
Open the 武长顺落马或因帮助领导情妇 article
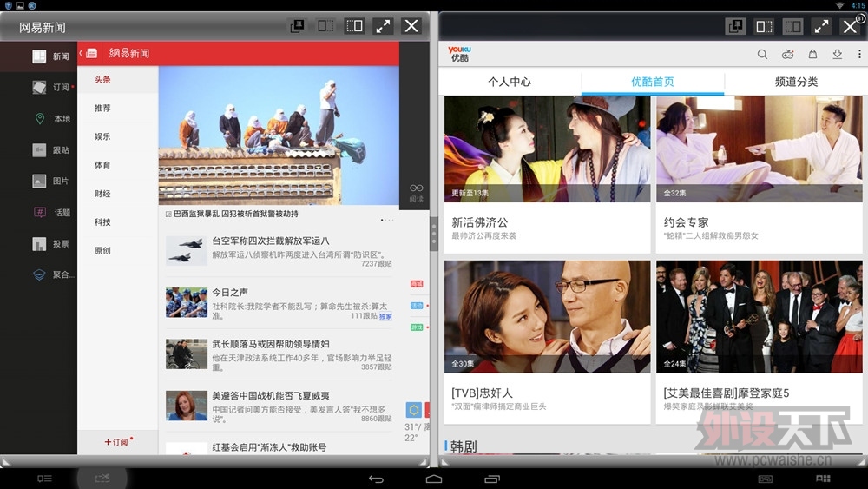(x=279, y=355)
